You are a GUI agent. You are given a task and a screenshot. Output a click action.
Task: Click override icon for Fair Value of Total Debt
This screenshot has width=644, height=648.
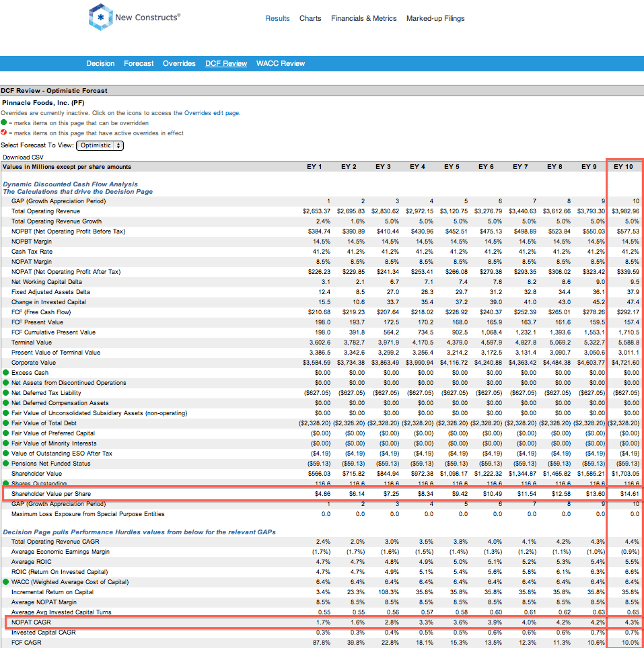pos(6,423)
